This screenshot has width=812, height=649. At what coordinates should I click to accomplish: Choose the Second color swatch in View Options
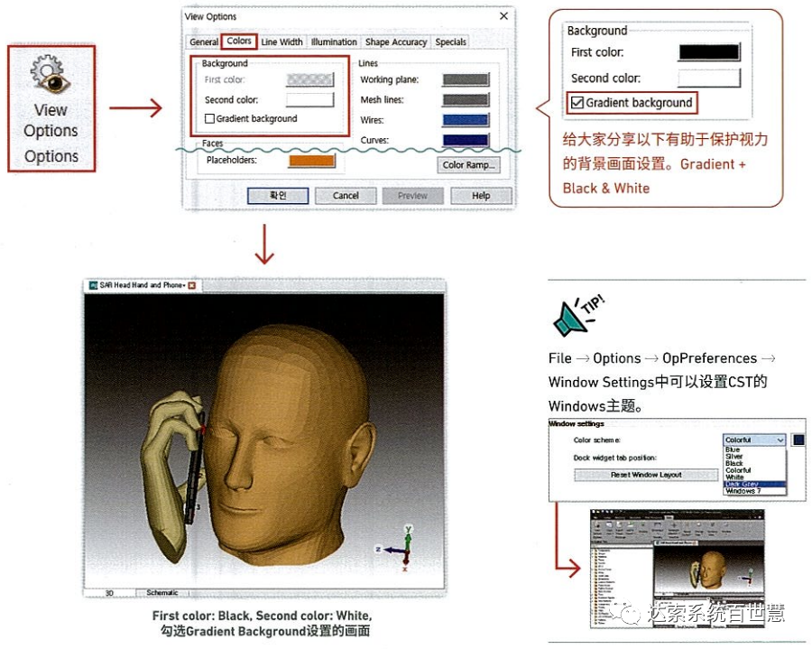point(310,99)
